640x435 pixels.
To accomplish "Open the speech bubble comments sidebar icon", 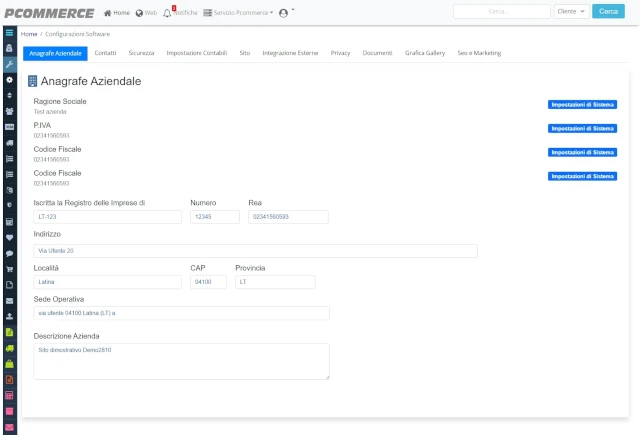I will click(9, 253).
